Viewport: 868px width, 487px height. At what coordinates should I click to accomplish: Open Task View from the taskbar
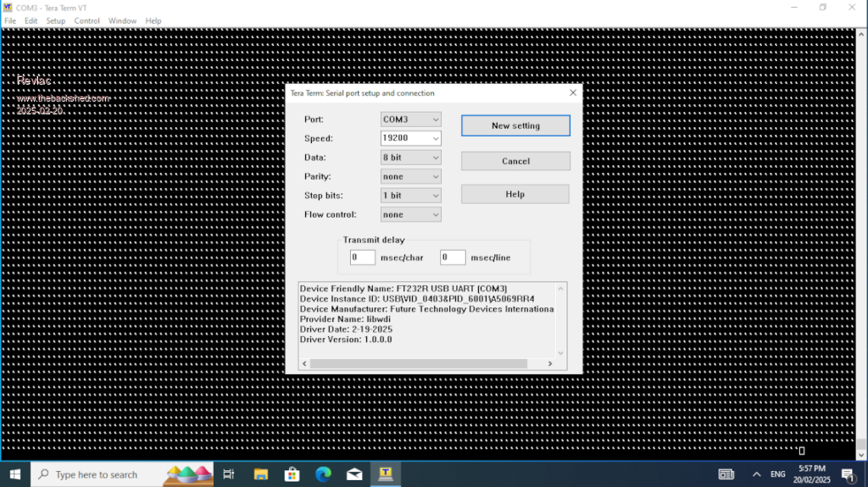(229, 474)
